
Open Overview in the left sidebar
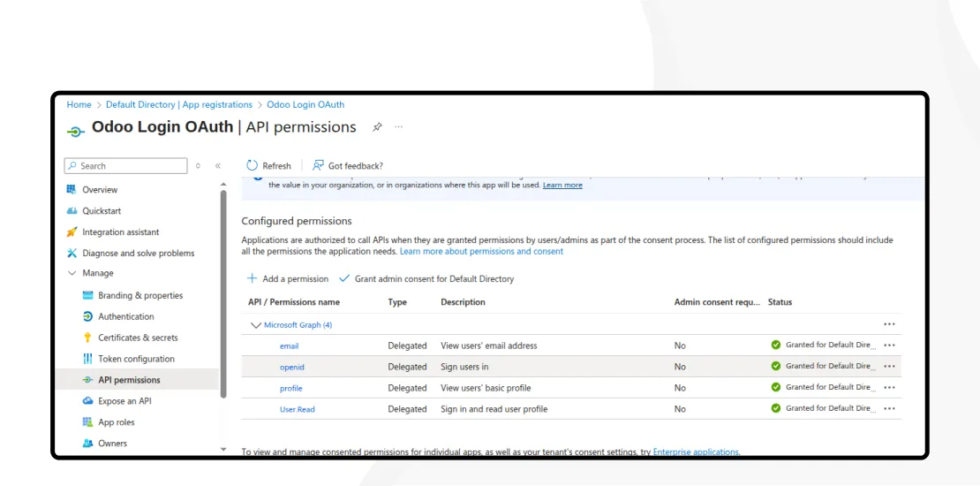click(x=100, y=190)
